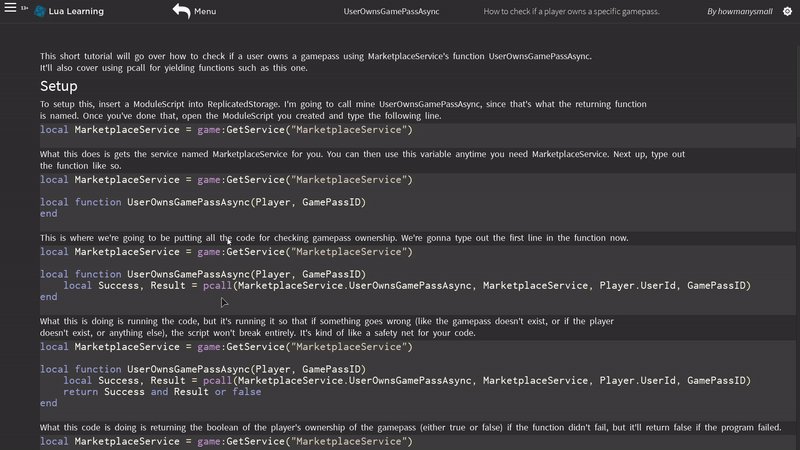This screenshot has width=800, height=450.
Task: Click the paragraph starting 'This short tutorial'
Action: click(315, 62)
